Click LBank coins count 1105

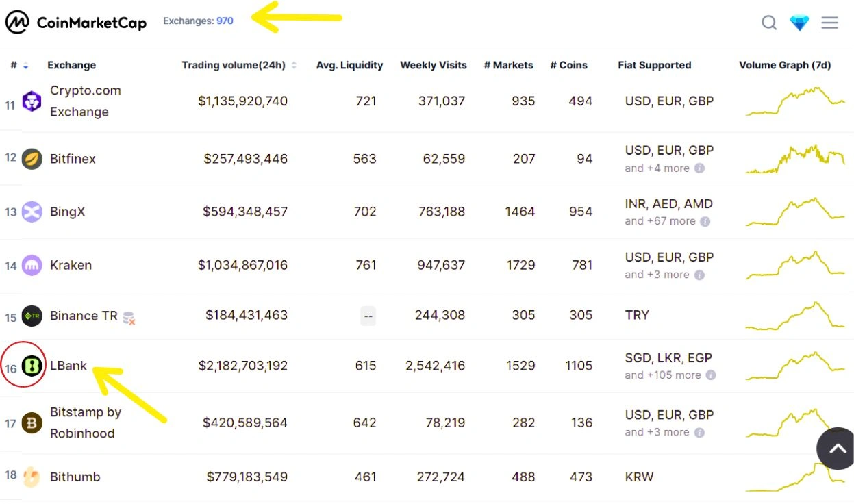point(579,366)
